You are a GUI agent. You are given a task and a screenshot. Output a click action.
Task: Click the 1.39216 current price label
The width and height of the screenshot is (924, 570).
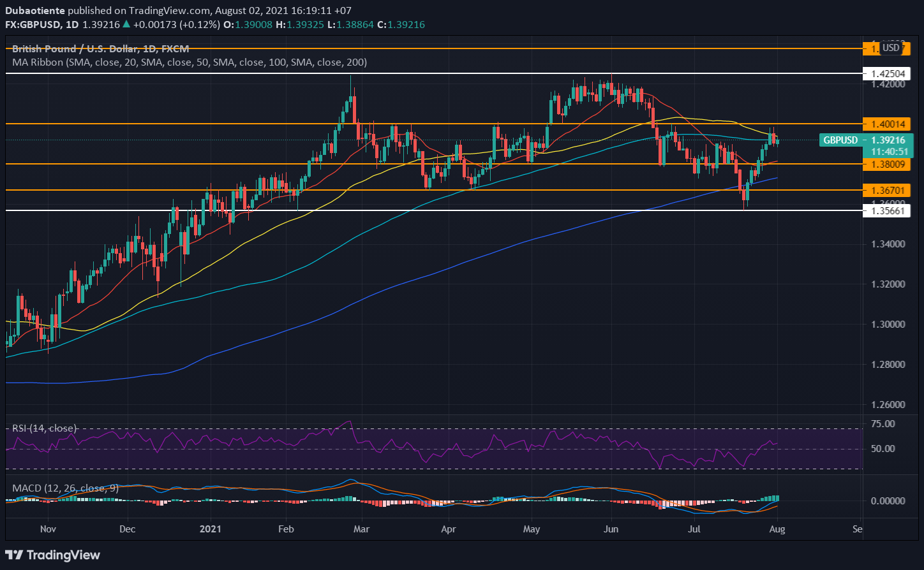(890, 140)
